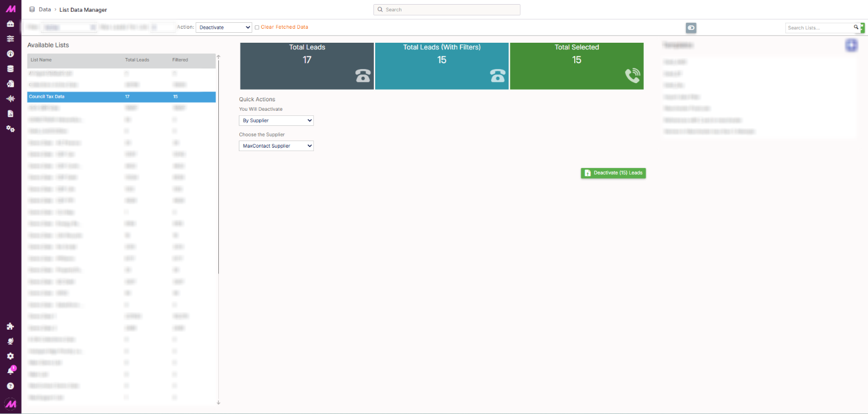The image size is (868, 414).
Task: Open the notifications bell with badge
Action: [x=11, y=371]
